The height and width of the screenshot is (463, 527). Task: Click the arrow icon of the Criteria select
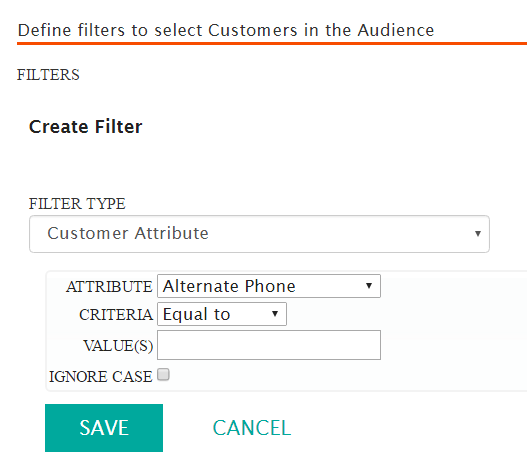(275, 314)
